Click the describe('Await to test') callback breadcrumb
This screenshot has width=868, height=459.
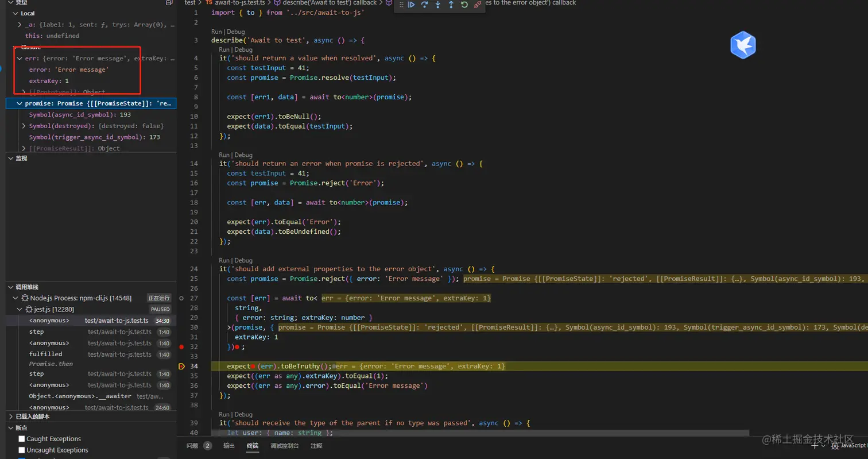pyautogui.click(x=330, y=3)
